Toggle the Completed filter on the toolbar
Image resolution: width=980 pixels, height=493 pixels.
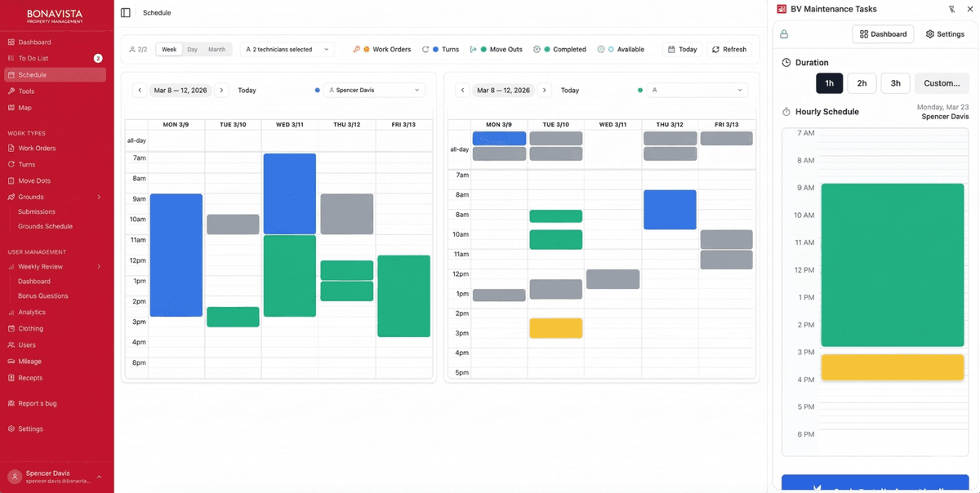[x=559, y=49]
